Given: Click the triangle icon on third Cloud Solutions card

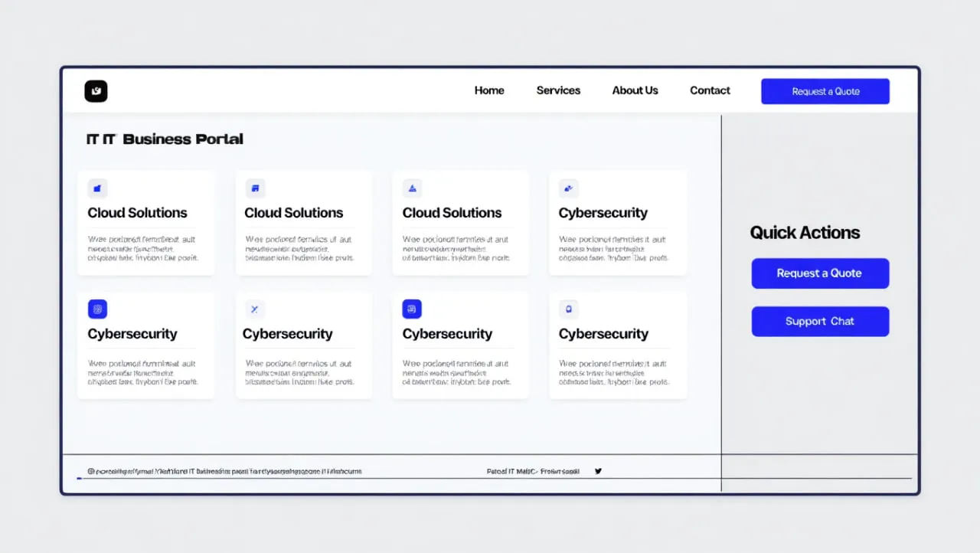Looking at the screenshot, I should tap(412, 188).
